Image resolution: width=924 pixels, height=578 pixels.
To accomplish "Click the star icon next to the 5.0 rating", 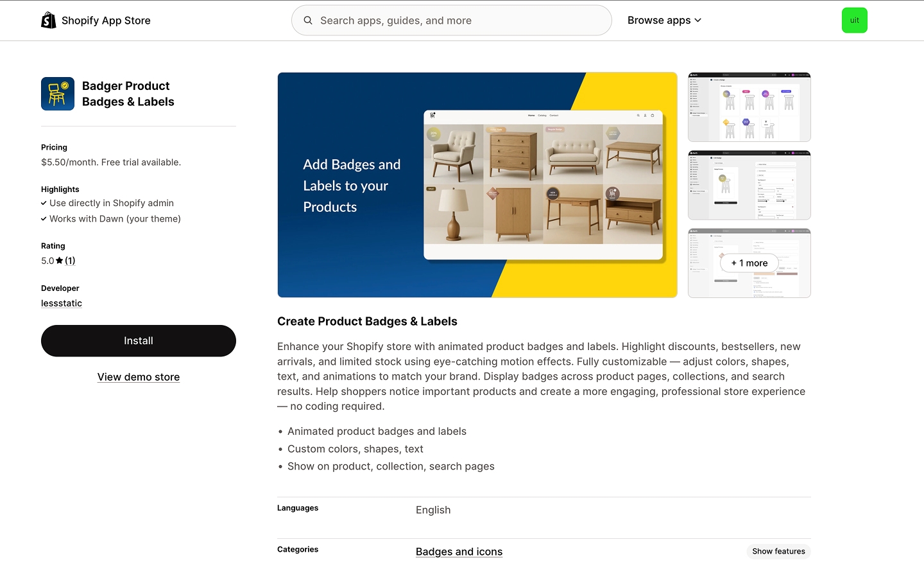I will [x=58, y=260].
